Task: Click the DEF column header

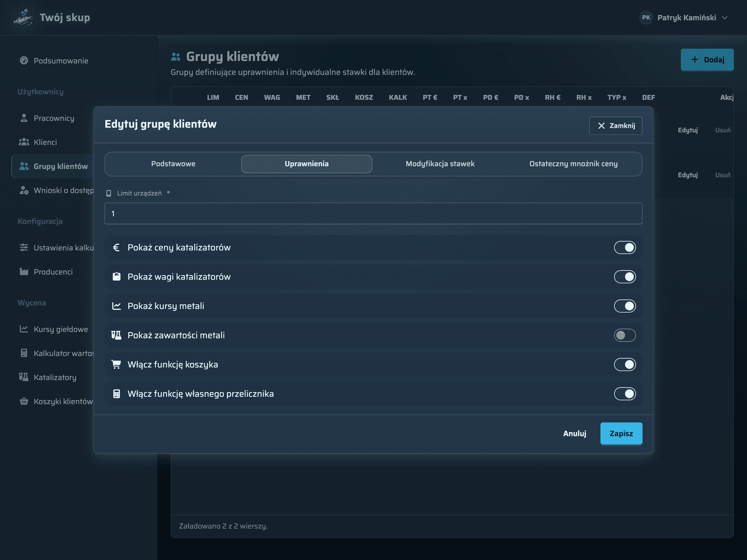Action: (x=648, y=97)
